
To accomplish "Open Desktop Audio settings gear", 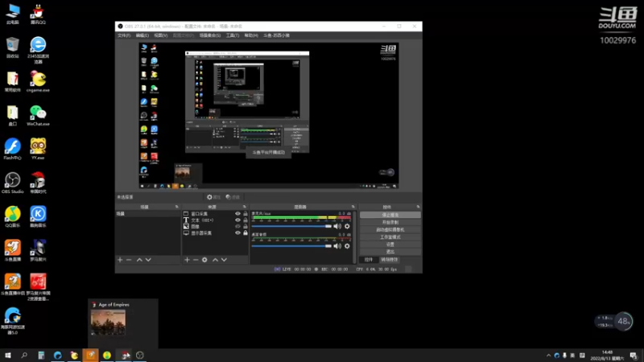I will coord(347,246).
